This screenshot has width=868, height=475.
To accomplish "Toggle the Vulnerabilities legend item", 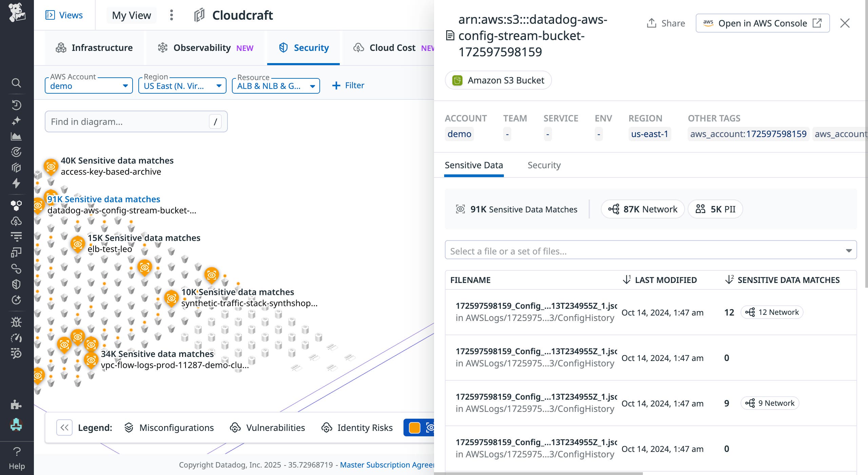I will click(x=268, y=427).
